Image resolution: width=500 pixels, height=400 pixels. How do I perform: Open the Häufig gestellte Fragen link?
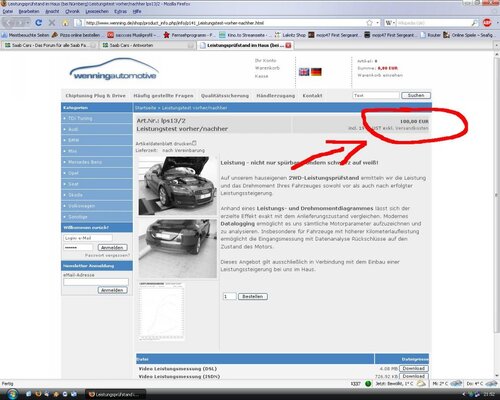pos(163,96)
